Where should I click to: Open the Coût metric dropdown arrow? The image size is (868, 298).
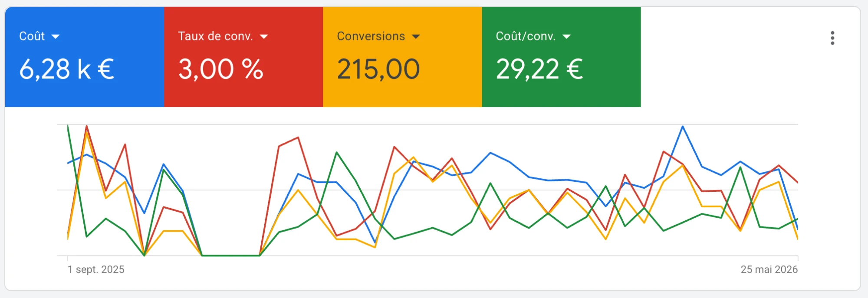coord(55,36)
